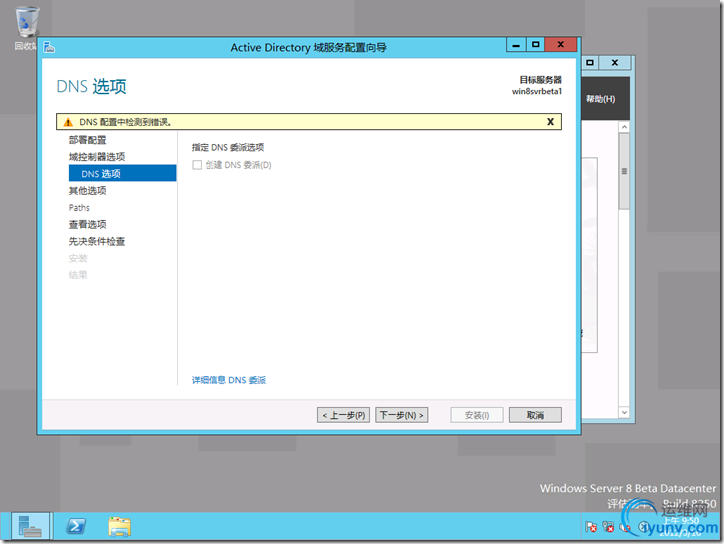Cancel the wizard with 取消
724x544 pixels.
click(536, 415)
